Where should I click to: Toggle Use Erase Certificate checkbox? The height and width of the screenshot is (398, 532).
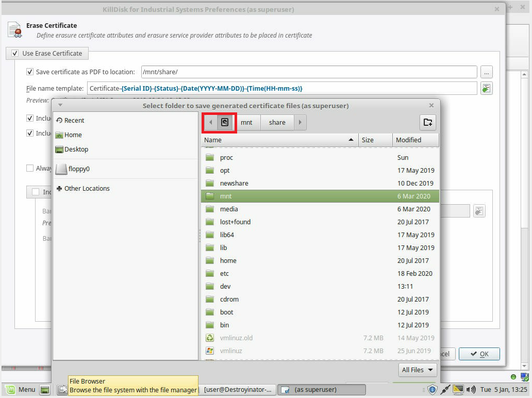pos(14,53)
